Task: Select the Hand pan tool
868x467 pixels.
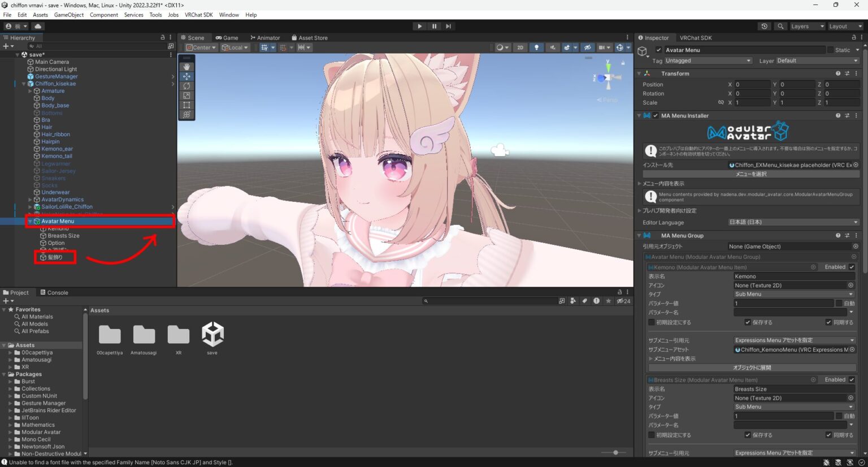Action: pos(186,67)
